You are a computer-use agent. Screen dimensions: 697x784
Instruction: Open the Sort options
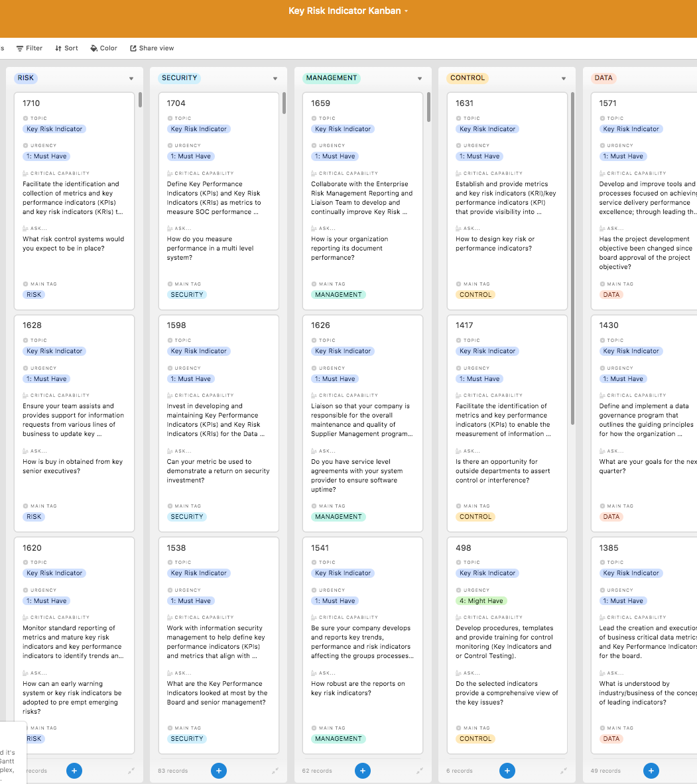coord(66,48)
